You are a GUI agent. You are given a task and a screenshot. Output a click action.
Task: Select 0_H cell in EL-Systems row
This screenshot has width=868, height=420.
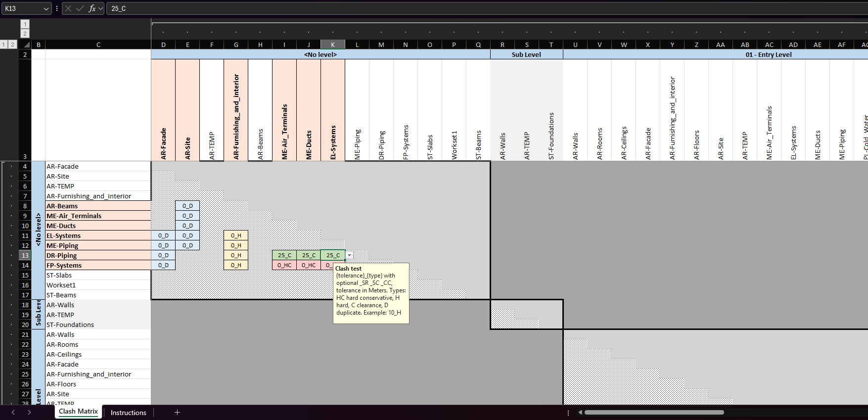click(236, 235)
